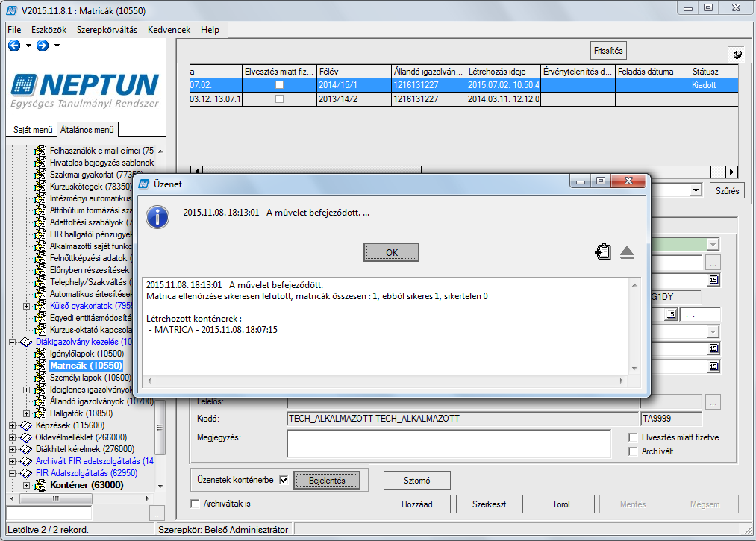Image resolution: width=756 pixels, height=541 pixels.
Task: Open the back history dropdown arrow
Action: click(28, 46)
